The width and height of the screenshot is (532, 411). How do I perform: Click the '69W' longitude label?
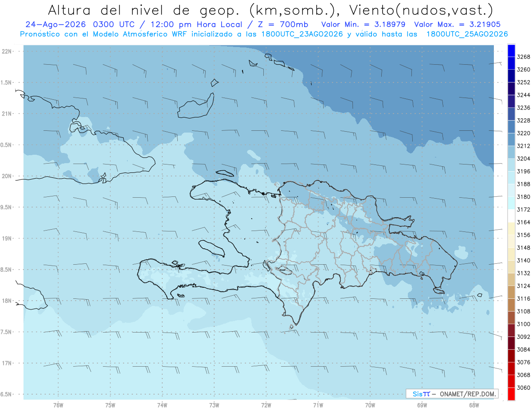422,405
